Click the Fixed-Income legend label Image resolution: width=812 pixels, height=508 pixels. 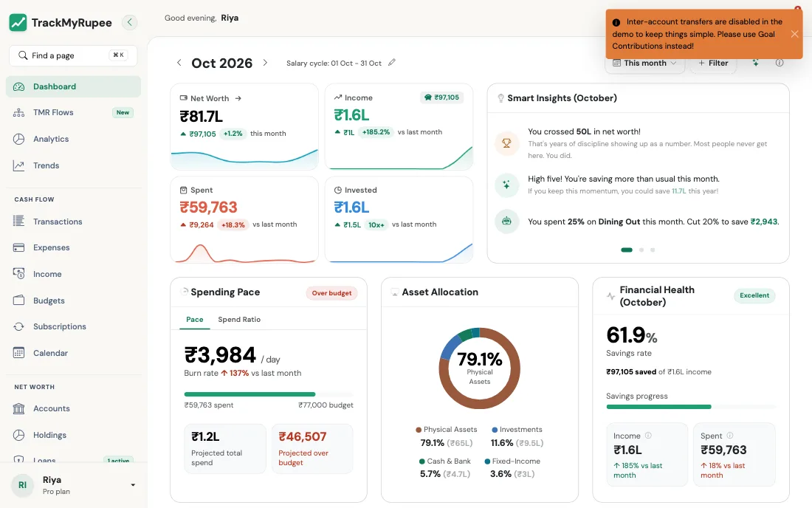click(x=516, y=461)
